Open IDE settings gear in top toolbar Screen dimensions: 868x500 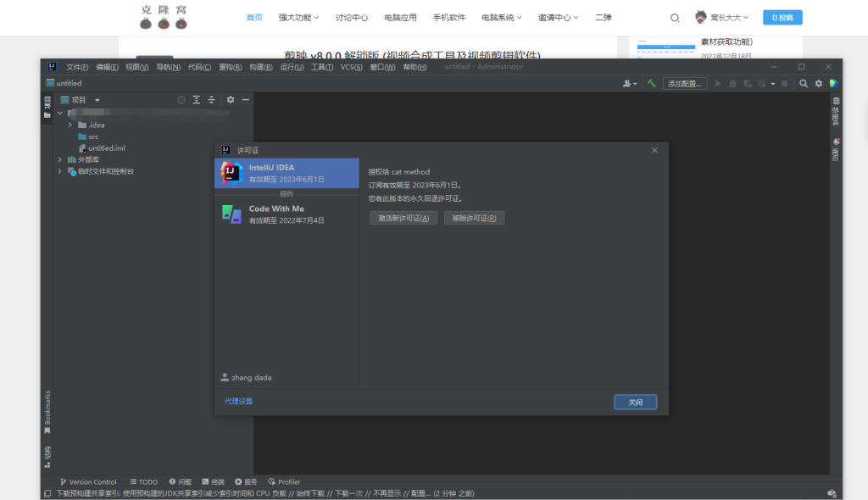(819, 84)
